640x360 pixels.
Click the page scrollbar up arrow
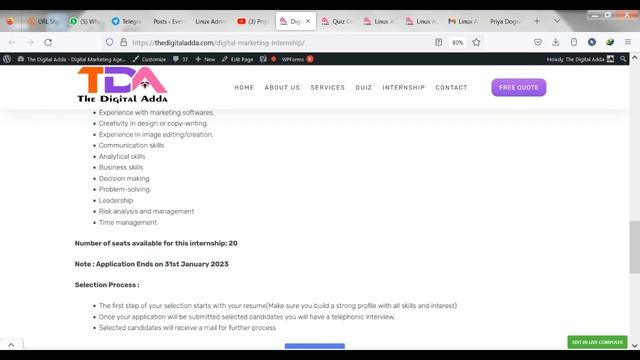tap(634, 58)
